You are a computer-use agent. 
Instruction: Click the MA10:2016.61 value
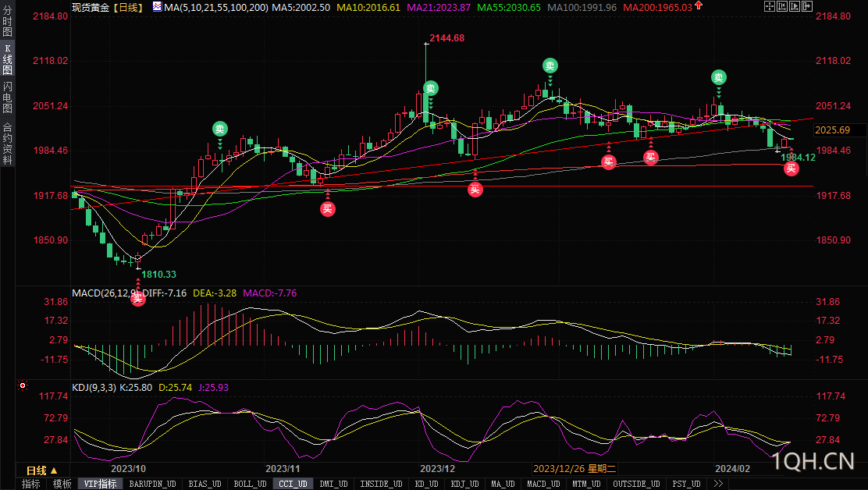(368, 7)
